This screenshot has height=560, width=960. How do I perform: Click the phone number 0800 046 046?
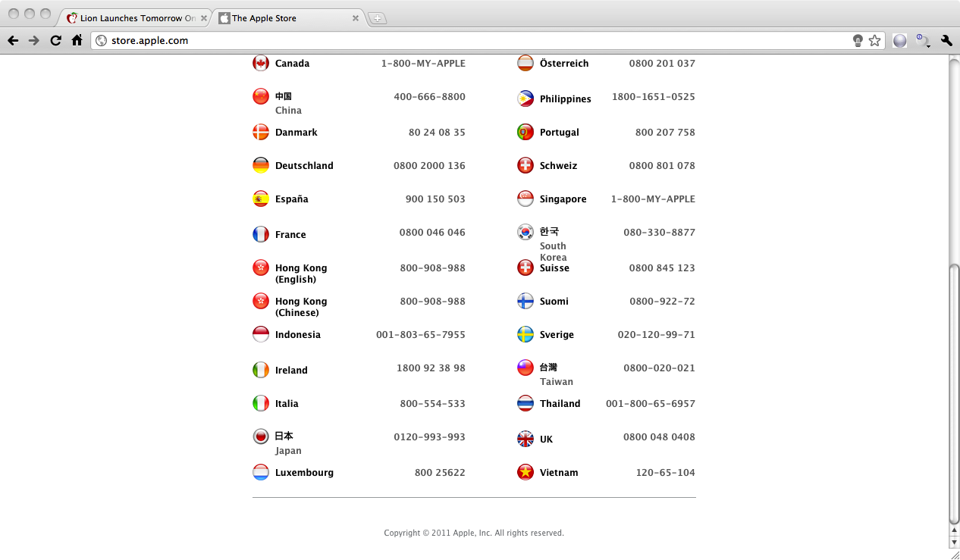[x=432, y=233]
